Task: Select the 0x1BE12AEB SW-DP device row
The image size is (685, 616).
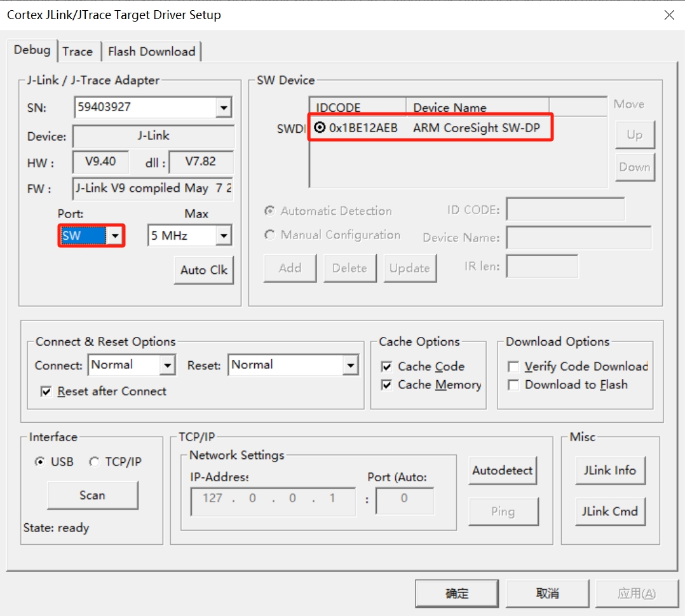Action: 430,128
